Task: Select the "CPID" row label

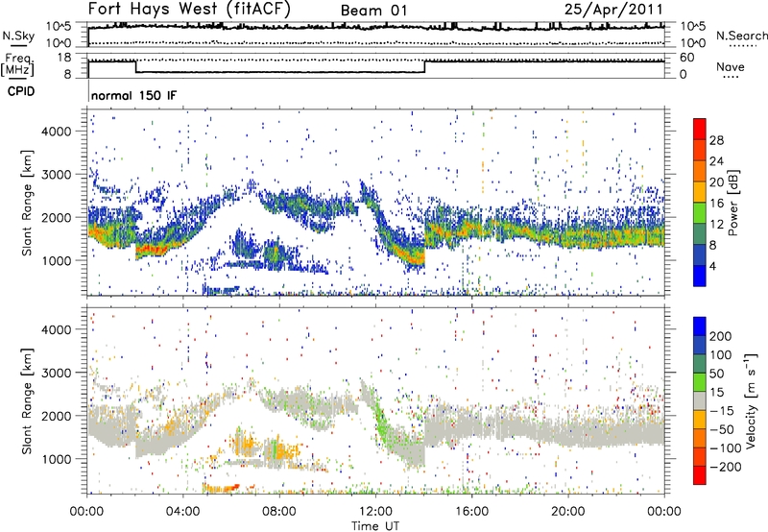Action: (x=21, y=91)
